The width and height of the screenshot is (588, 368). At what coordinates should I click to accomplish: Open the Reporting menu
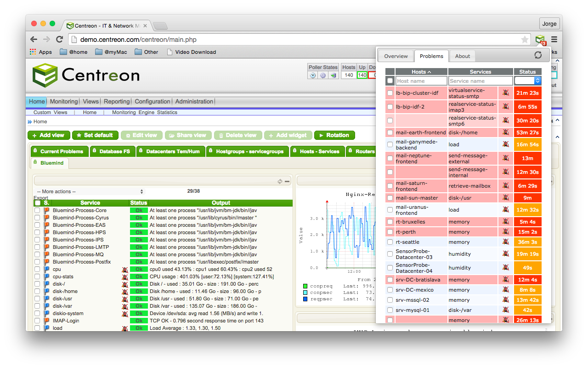[117, 102]
